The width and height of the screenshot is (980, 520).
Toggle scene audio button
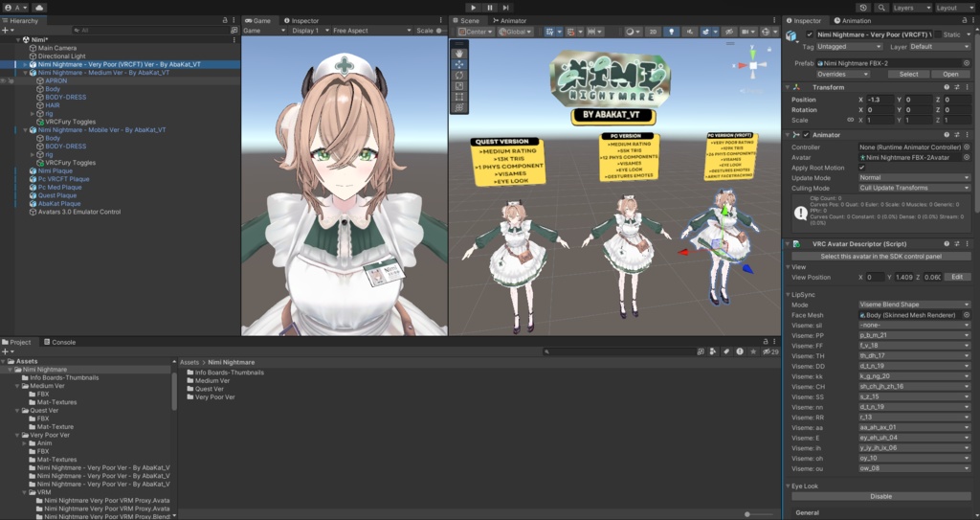coord(690,32)
